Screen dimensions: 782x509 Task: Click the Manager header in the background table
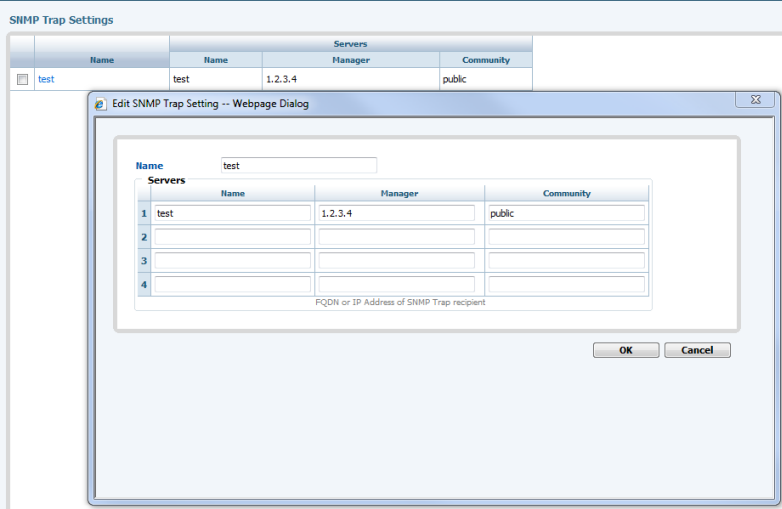(351, 60)
